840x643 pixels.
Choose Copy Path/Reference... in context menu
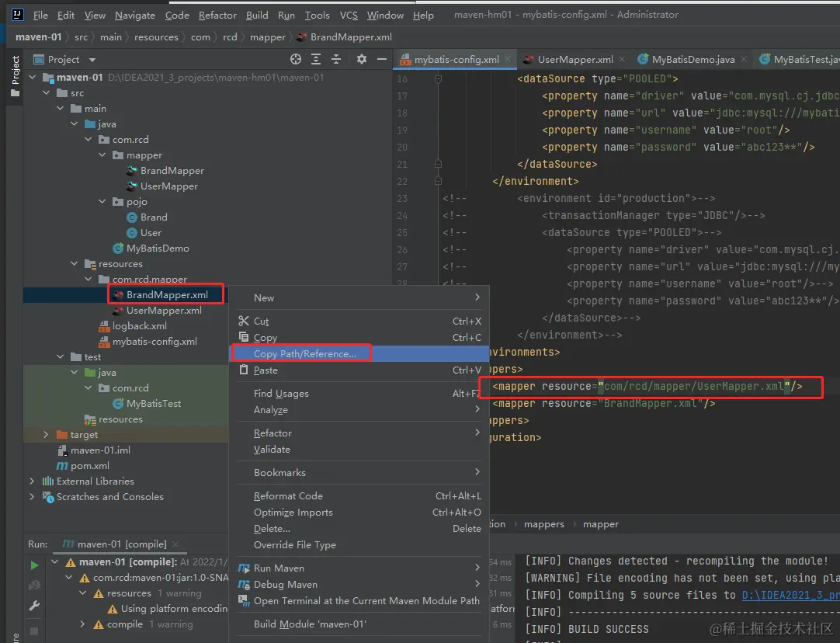coord(359,353)
